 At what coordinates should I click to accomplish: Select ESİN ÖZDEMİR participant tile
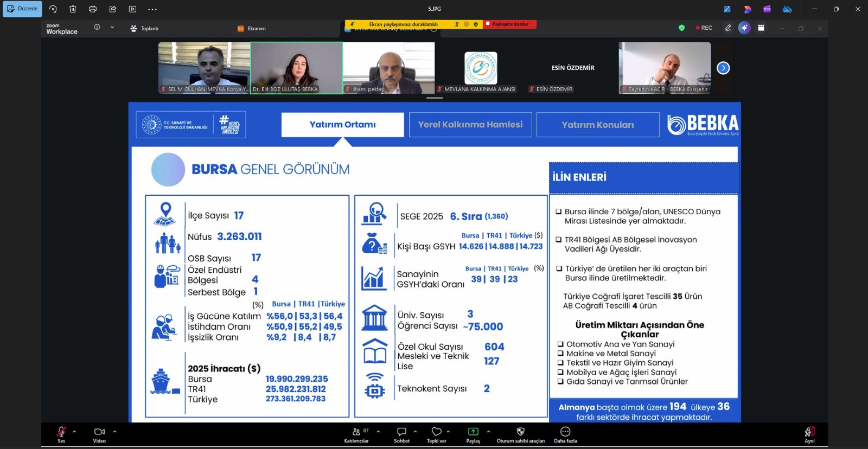click(573, 68)
